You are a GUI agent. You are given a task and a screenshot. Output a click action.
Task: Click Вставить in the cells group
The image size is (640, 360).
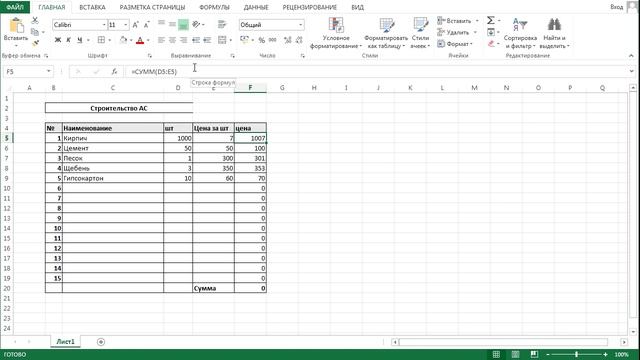(458, 21)
